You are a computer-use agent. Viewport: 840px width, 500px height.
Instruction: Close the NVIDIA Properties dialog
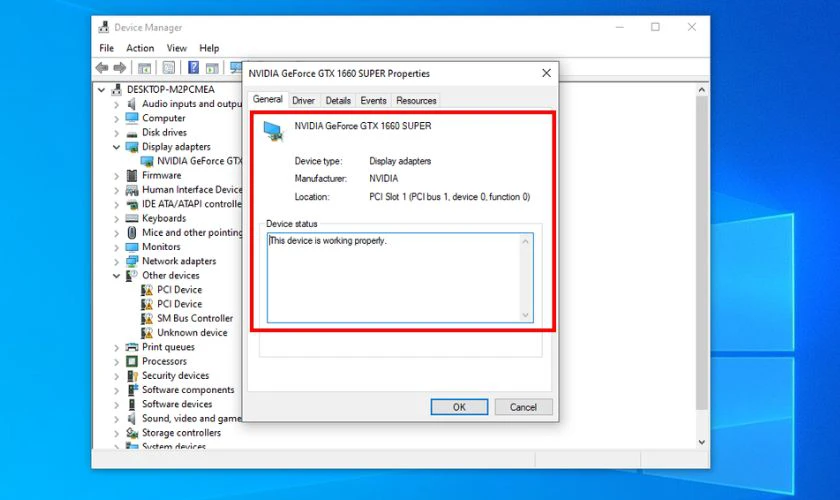(x=546, y=73)
